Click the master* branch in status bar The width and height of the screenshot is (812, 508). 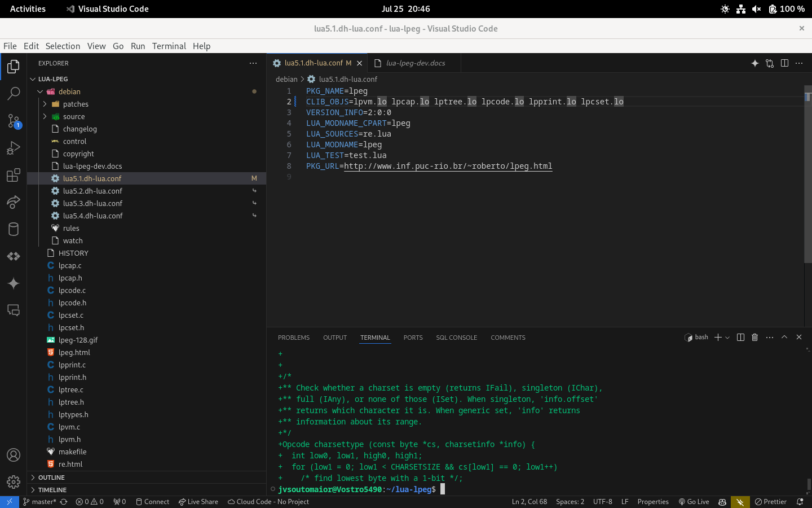[39, 502]
